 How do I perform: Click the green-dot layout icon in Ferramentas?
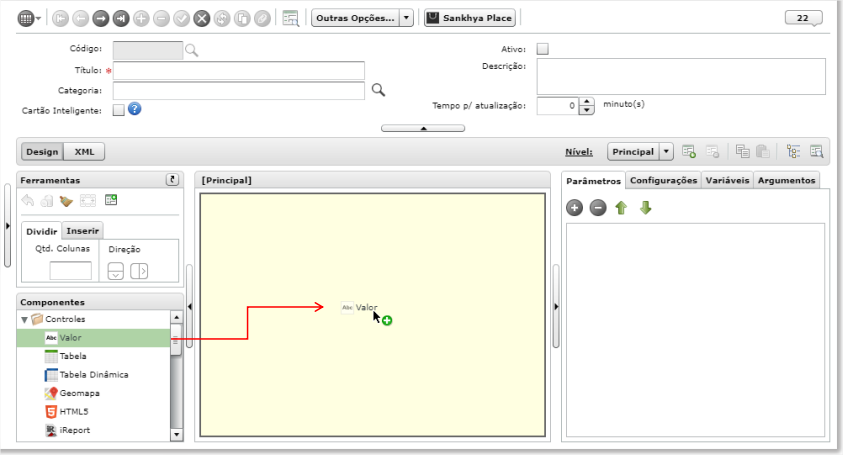(111, 200)
